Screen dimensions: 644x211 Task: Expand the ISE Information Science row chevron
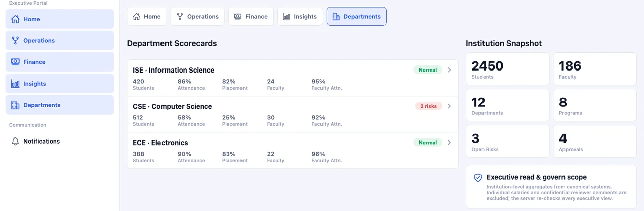point(449,70)
